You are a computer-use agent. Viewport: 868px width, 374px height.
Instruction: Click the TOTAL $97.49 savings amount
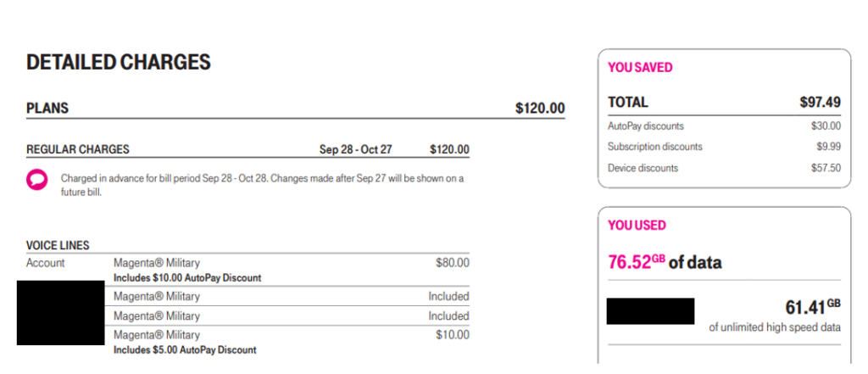tap(821, 102)
